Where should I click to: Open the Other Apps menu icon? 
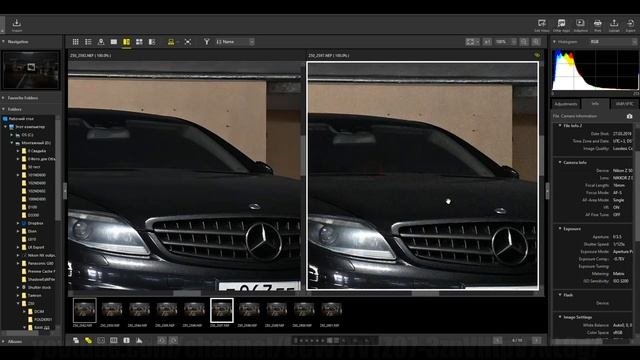[561, 25]
